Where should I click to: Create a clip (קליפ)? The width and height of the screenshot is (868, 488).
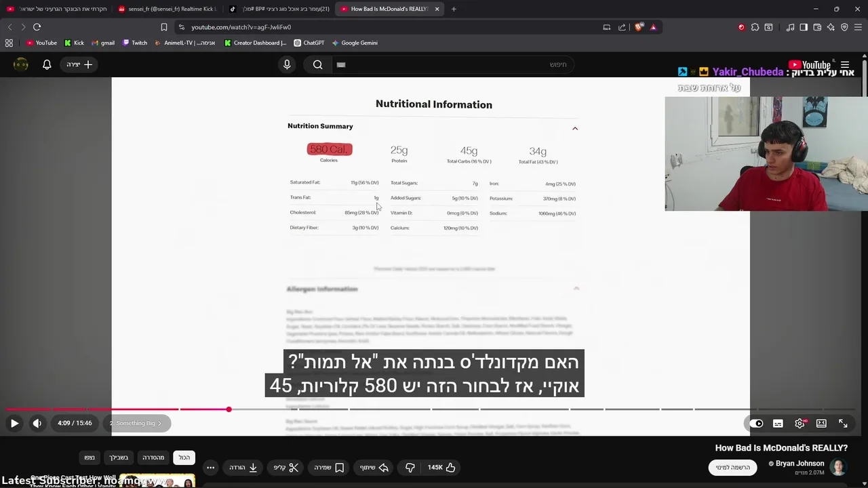point(286,468)
